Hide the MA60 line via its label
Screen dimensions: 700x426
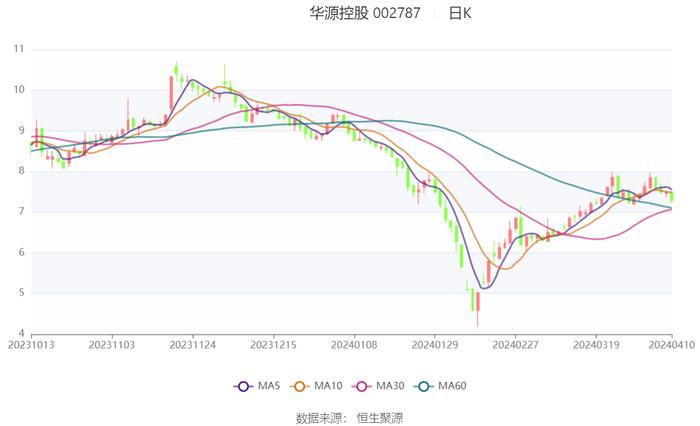pos(452,386)
